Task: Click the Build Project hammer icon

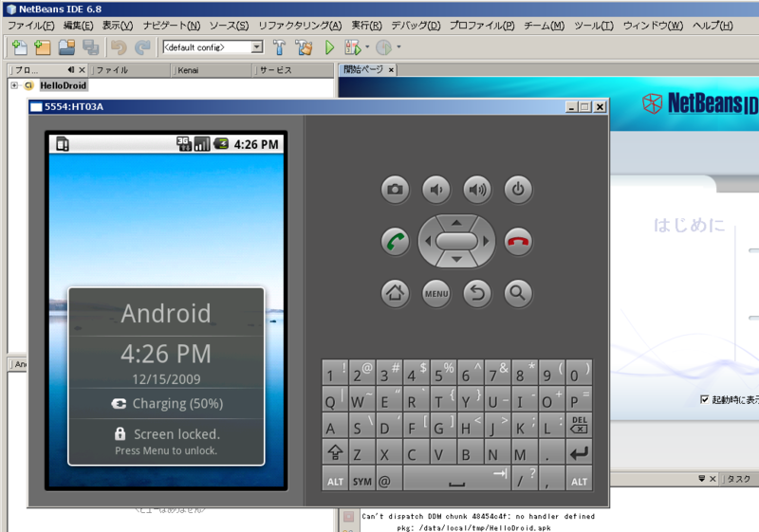Action: (279, 46)
